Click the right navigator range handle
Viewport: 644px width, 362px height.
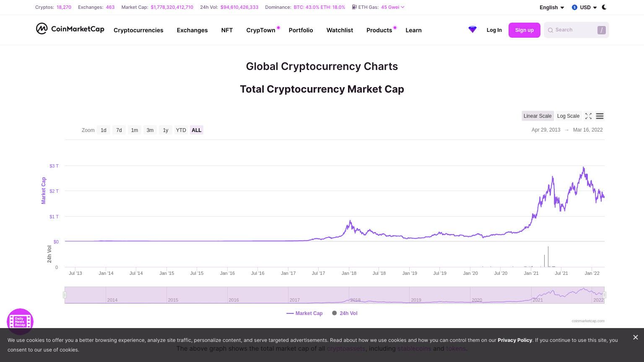point(605,295)
